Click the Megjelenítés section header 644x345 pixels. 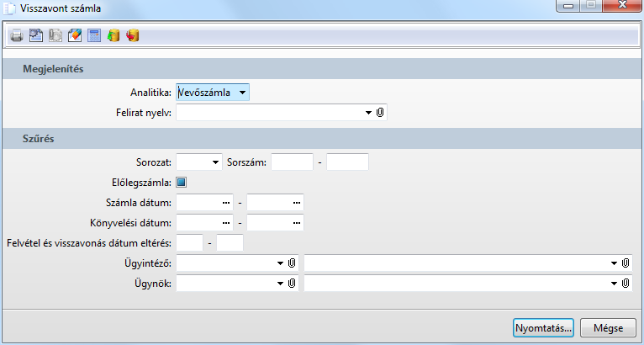pyautogui.click(x=322, y=69)
